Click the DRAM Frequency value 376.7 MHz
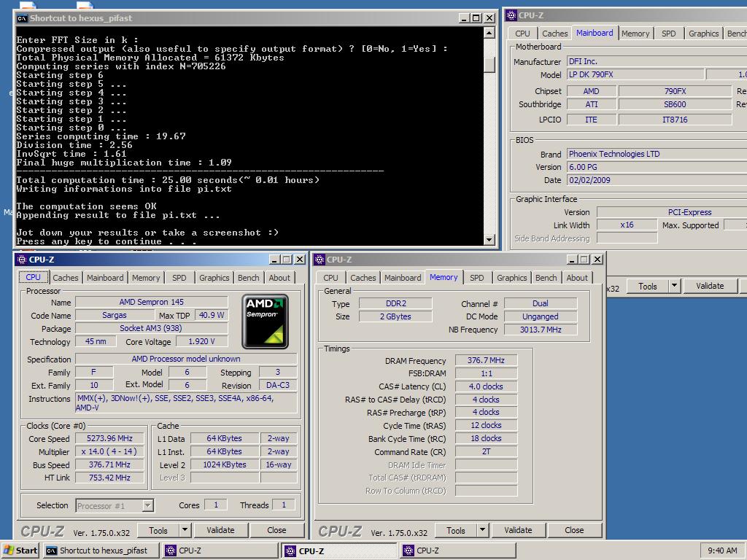 pos(486,360)
